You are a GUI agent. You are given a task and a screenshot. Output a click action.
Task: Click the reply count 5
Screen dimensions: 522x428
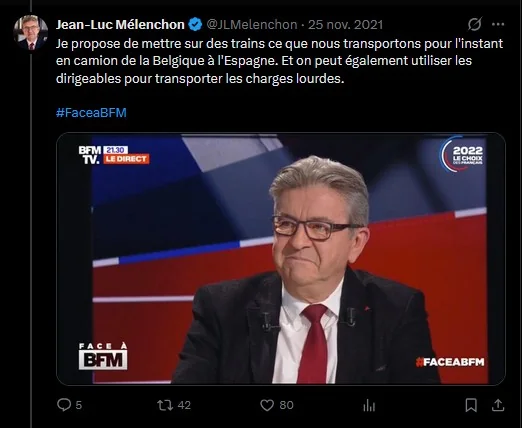tap(79, 405)
